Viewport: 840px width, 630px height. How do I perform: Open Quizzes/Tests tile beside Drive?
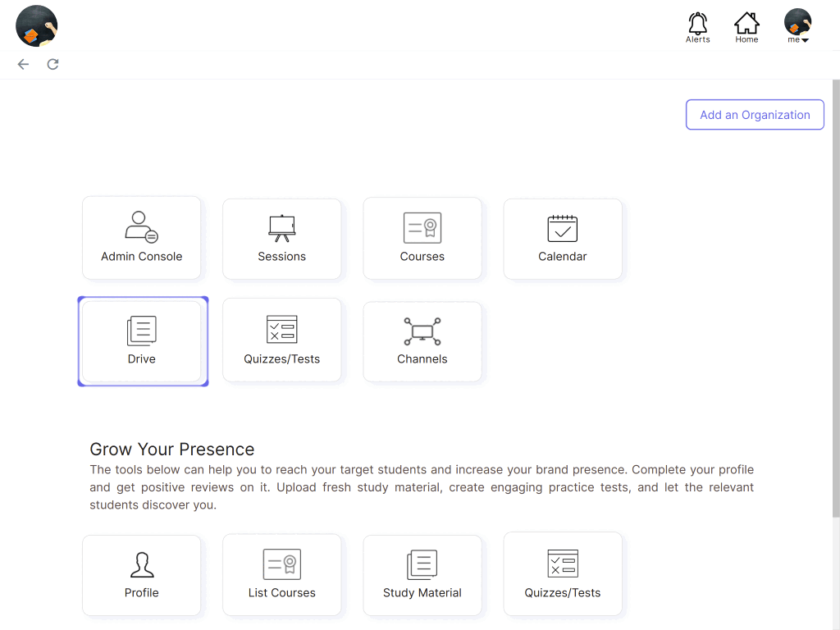coord(281,340)
